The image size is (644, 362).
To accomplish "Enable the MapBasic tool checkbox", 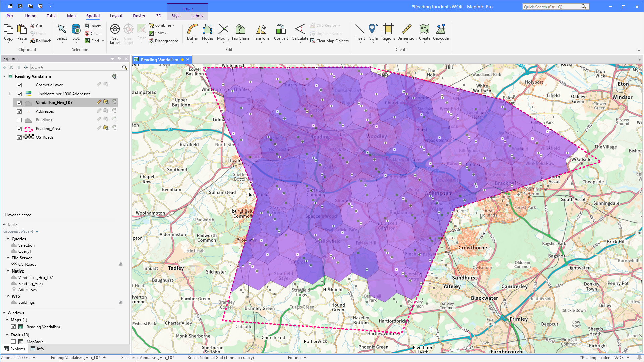I will coord(13,341).
